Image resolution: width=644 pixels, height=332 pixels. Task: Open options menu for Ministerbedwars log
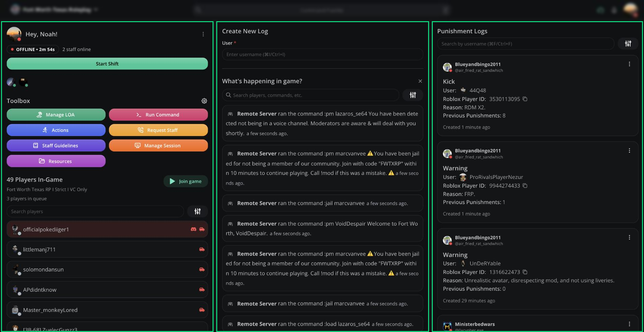coord(629,324)
